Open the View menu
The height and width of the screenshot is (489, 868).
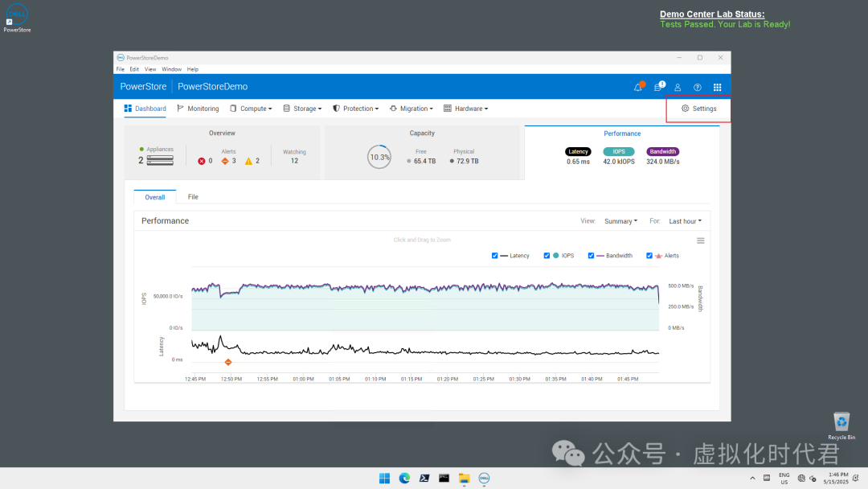point(150,69)
